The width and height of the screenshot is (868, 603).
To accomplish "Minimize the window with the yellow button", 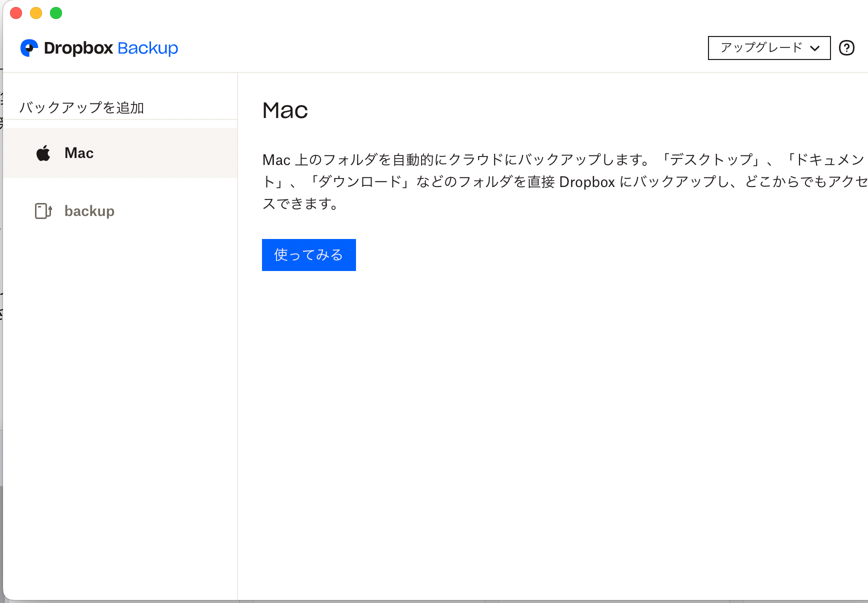I will (36, 13).
